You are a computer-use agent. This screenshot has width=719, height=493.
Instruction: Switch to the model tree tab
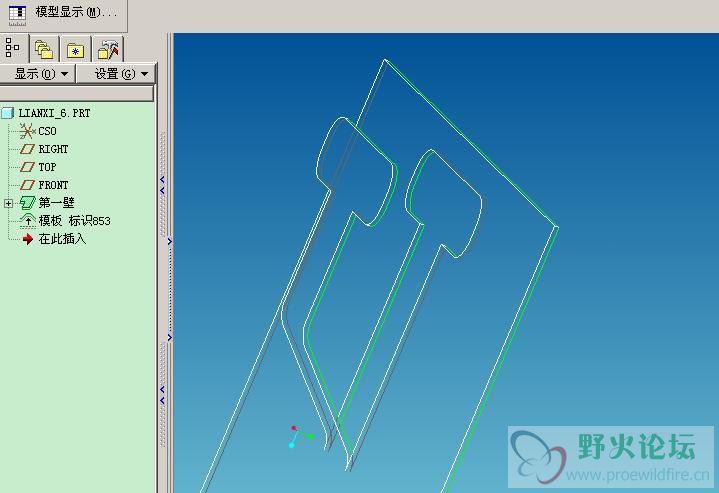coord(13,48)
